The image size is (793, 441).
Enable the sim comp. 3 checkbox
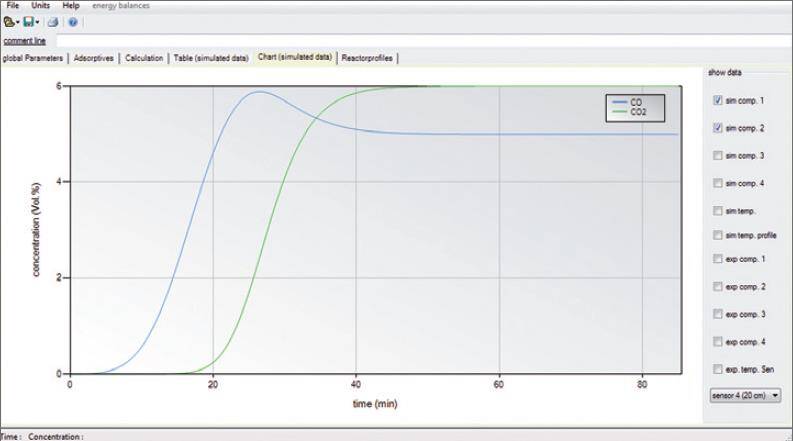pos(718,156)
